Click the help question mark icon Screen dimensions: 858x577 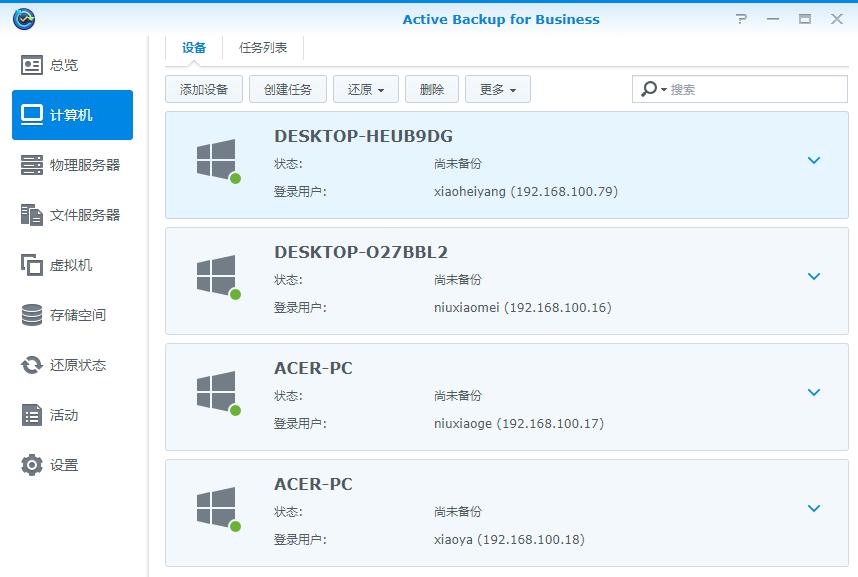[x=741, y=19]
